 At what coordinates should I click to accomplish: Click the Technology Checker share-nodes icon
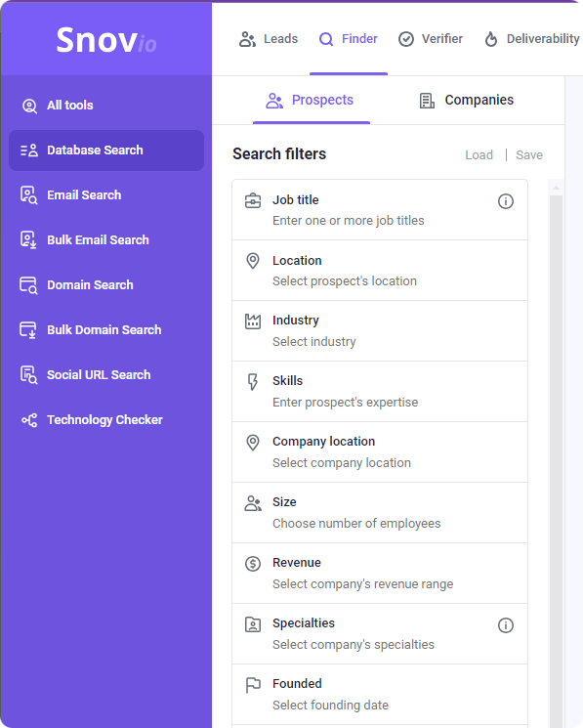pyautogui.click(x=29, y=420)
